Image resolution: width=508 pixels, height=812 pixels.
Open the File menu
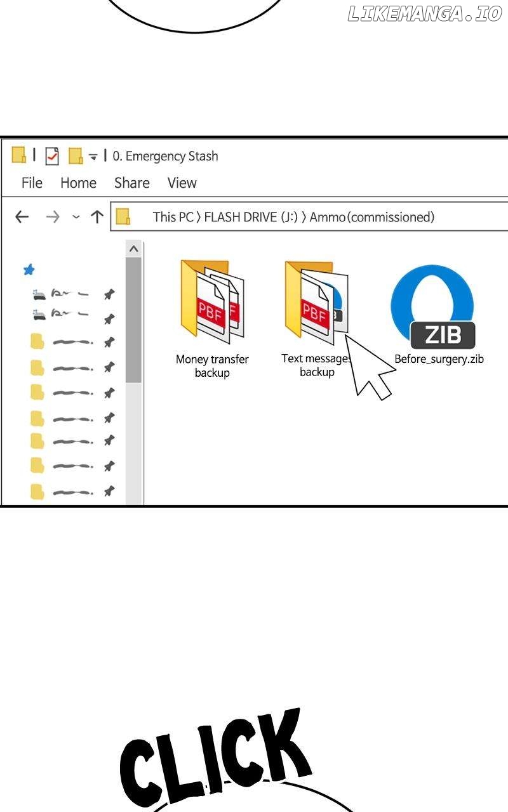tap(32, 183)
